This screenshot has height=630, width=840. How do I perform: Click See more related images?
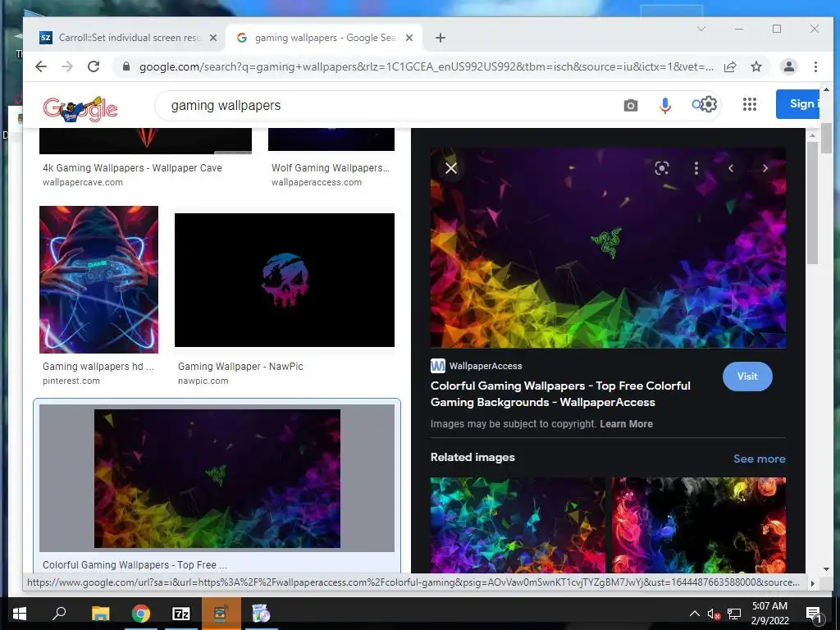tap(759, 459)
